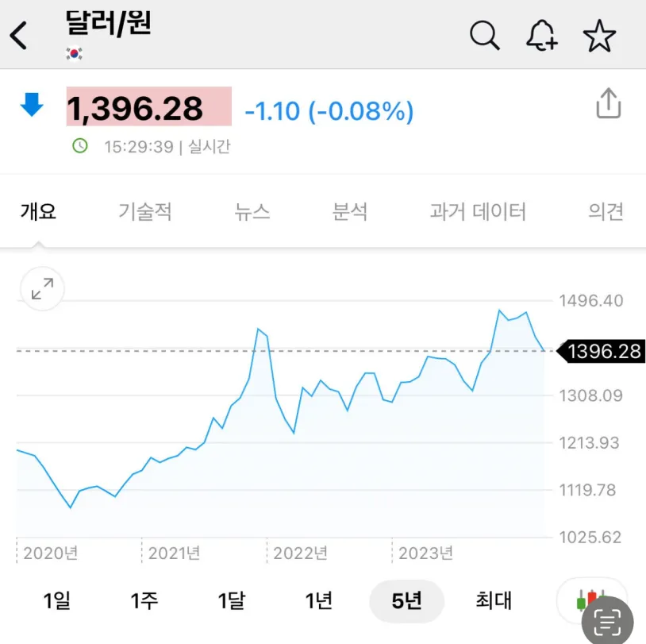
Task: Open the 기술적 tab
Action: pyautogui.click(x=144, y=212)
